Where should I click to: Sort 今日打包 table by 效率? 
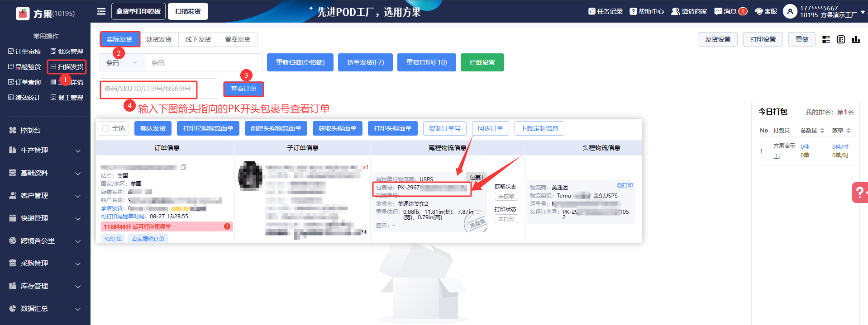click(849, 131)
